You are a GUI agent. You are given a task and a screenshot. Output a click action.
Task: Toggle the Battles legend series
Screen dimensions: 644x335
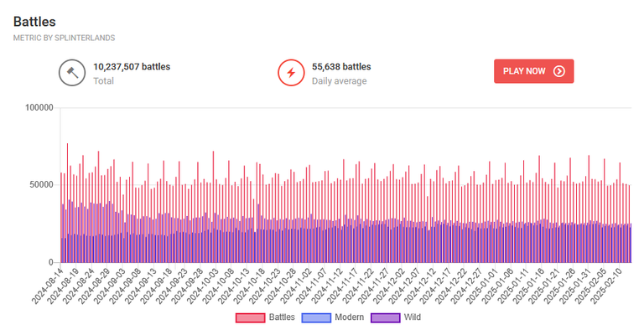pyautogui.click(x=265, y=317)
